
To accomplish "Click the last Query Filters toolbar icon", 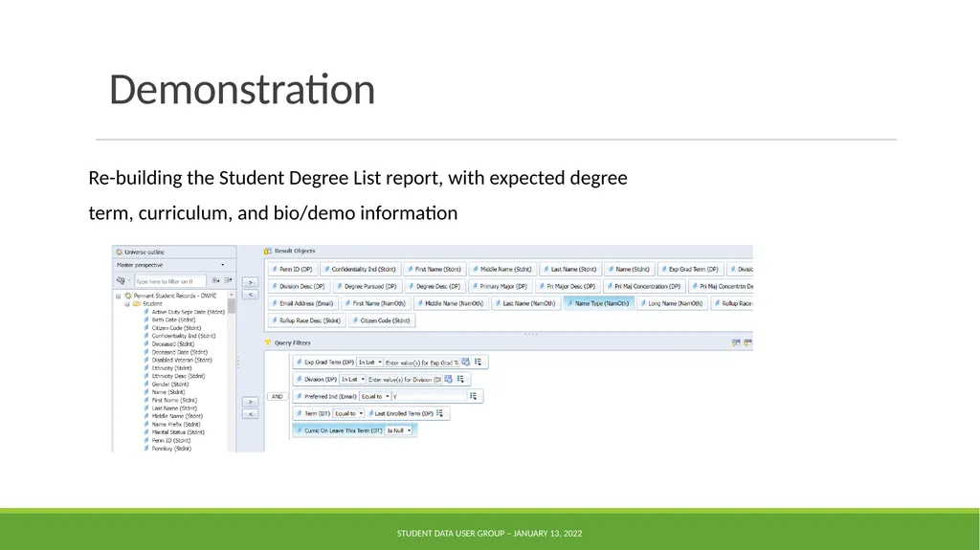I will coord(747,342).
